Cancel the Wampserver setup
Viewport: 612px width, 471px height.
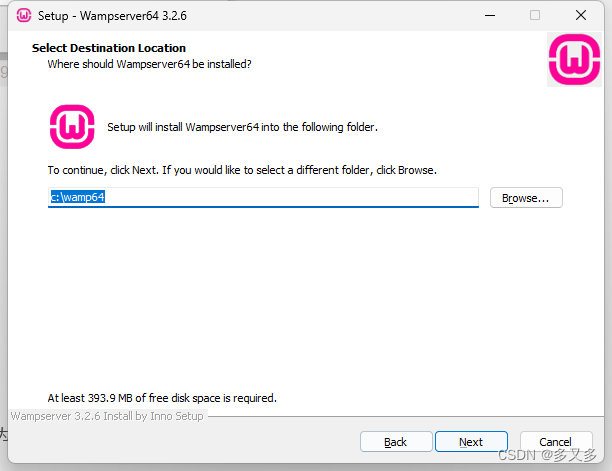pos(556,442)
